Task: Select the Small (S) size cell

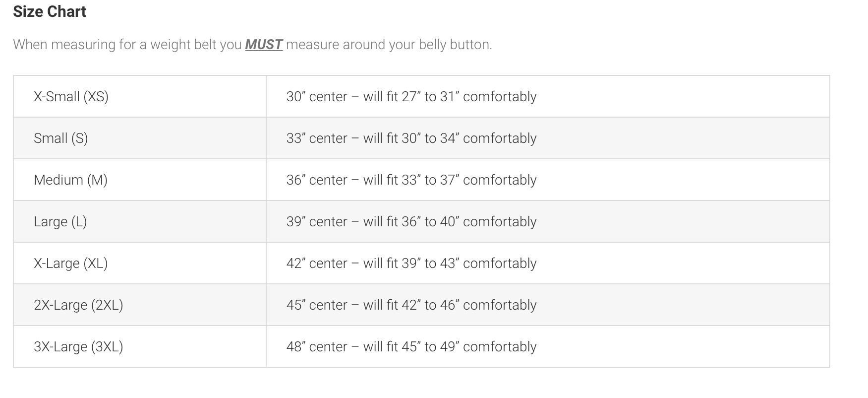Action: pyautogui.click(x=140, y=138)
